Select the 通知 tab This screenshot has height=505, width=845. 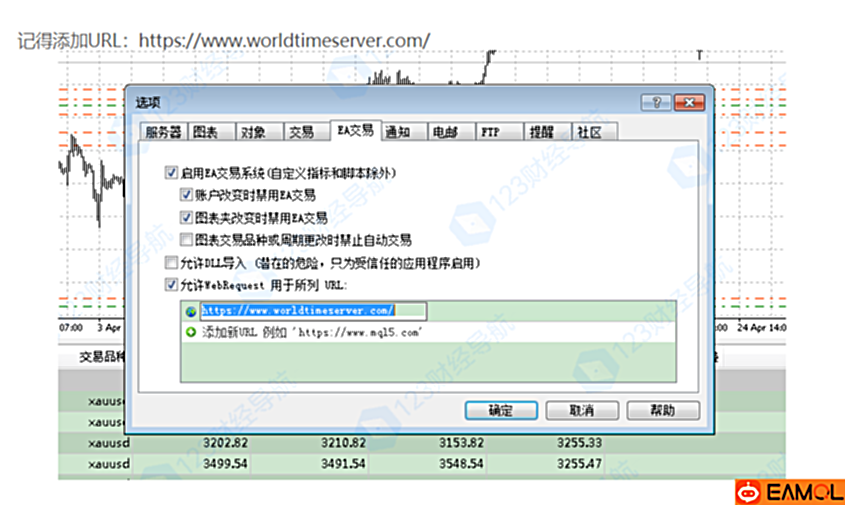(397, 132)
